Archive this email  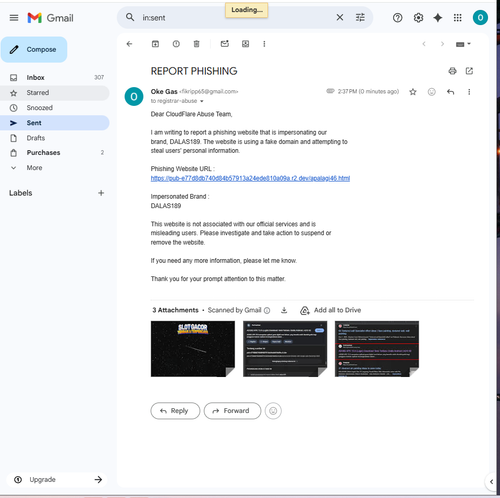(x=155, y=44)
